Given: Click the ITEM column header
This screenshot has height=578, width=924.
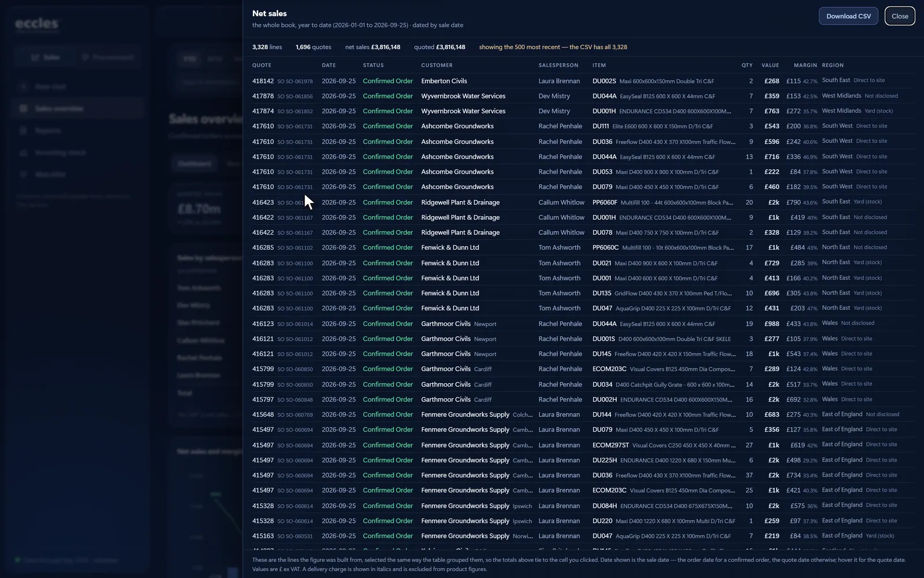Looking at the screenshot, I should 599,65.
